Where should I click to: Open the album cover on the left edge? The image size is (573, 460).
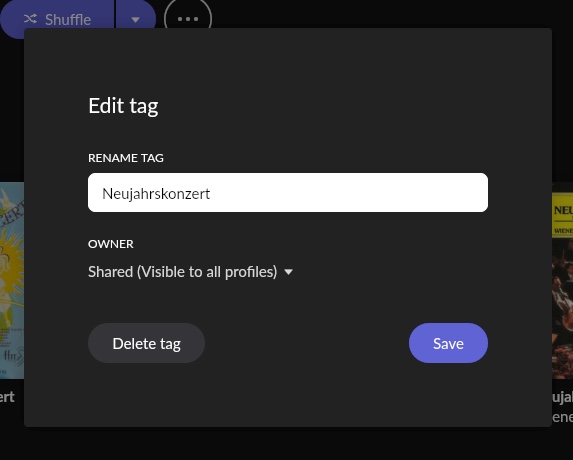[12, 280]
